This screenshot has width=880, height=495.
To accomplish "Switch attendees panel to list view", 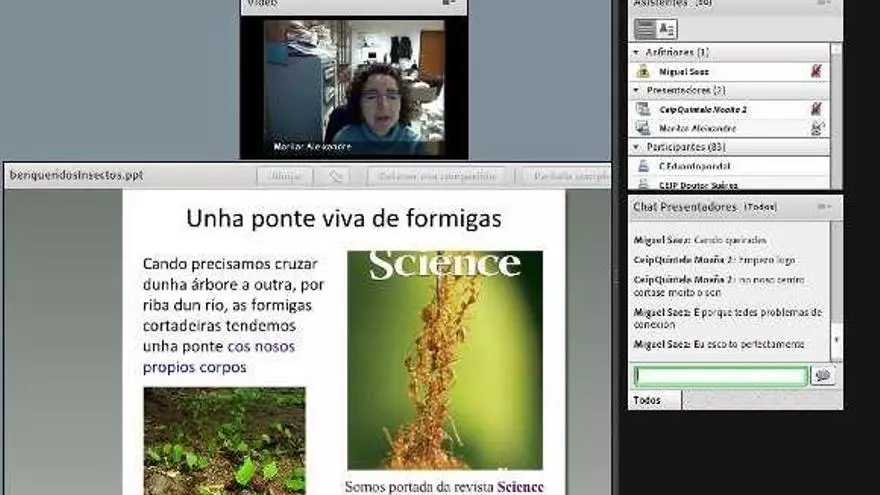I will point(645,29).
